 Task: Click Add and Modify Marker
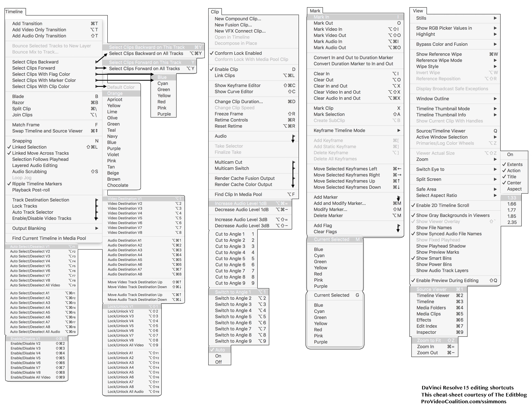point(355,203)
